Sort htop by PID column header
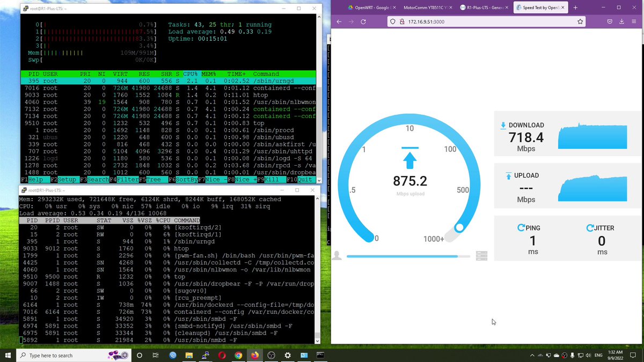This screenshot has height=362, width=644. pyautogui.click(x=33, y=74)
